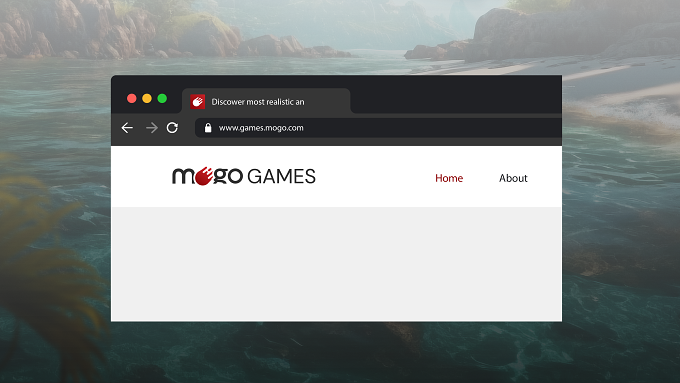
Task: Focus the www.games.mogo.com address bar
Action: (378, 128)
